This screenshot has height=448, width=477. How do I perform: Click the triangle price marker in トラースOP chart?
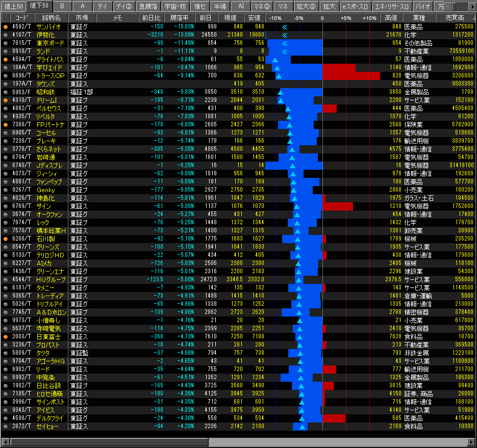click(279, 76)
